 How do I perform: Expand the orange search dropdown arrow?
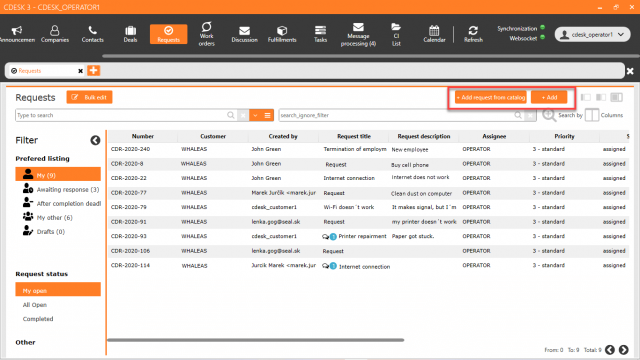[x=255, y=116]
